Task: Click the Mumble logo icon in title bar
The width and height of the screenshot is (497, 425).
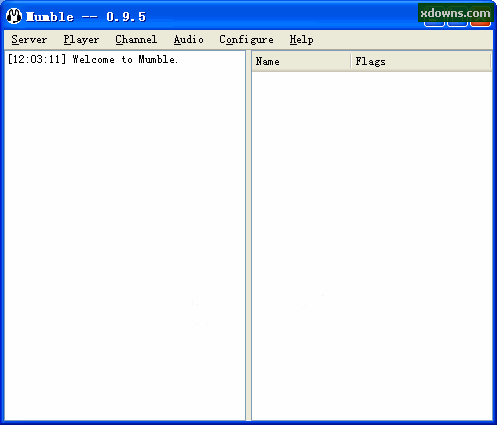Action: coord(14,16)
